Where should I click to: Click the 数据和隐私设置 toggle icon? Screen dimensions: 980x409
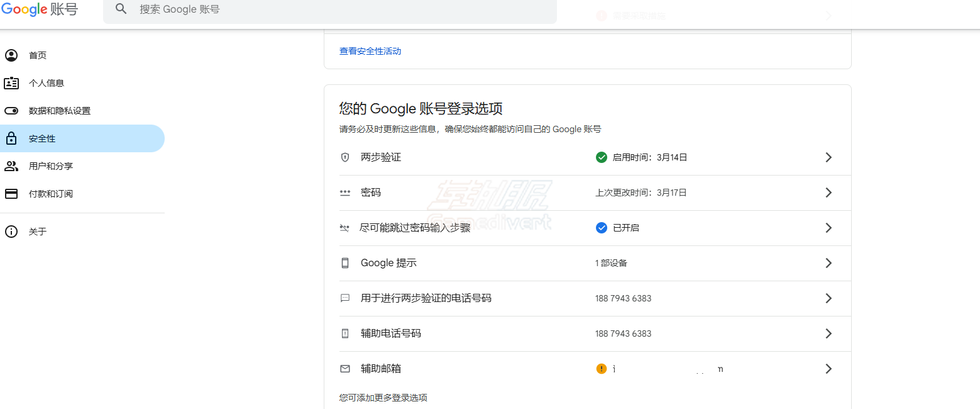(11, 111)
